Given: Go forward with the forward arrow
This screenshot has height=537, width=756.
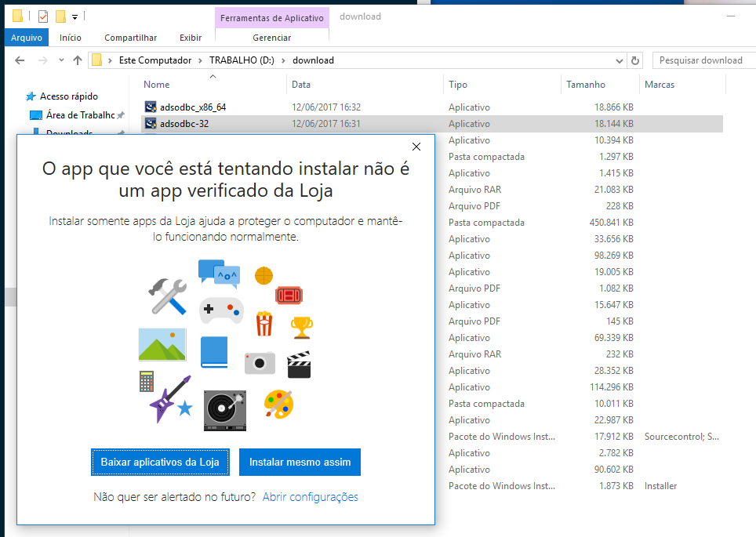Looking at the screenshot, I should coord(43,60).
